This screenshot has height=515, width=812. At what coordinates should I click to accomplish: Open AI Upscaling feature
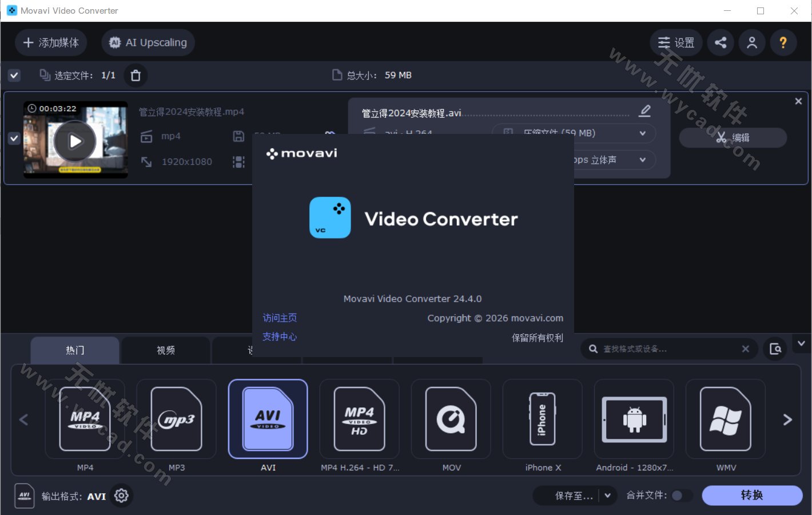click(x=148, y=42)
